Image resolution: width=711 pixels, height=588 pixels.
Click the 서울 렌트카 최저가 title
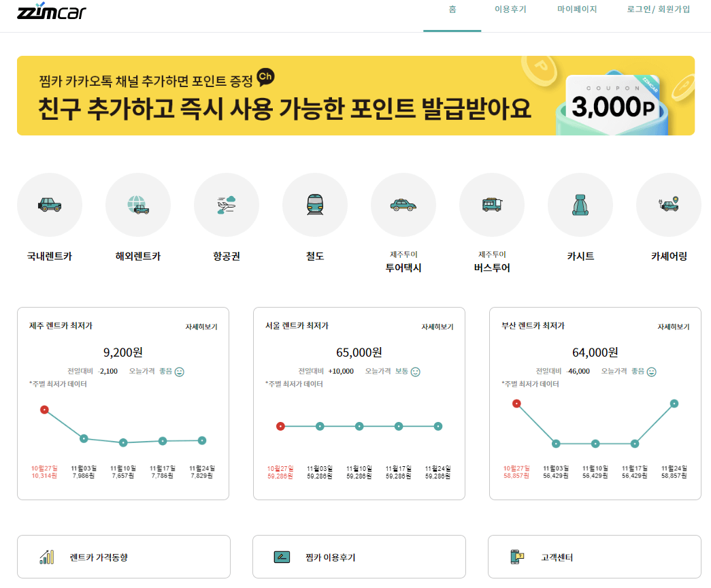coord(297,326)
